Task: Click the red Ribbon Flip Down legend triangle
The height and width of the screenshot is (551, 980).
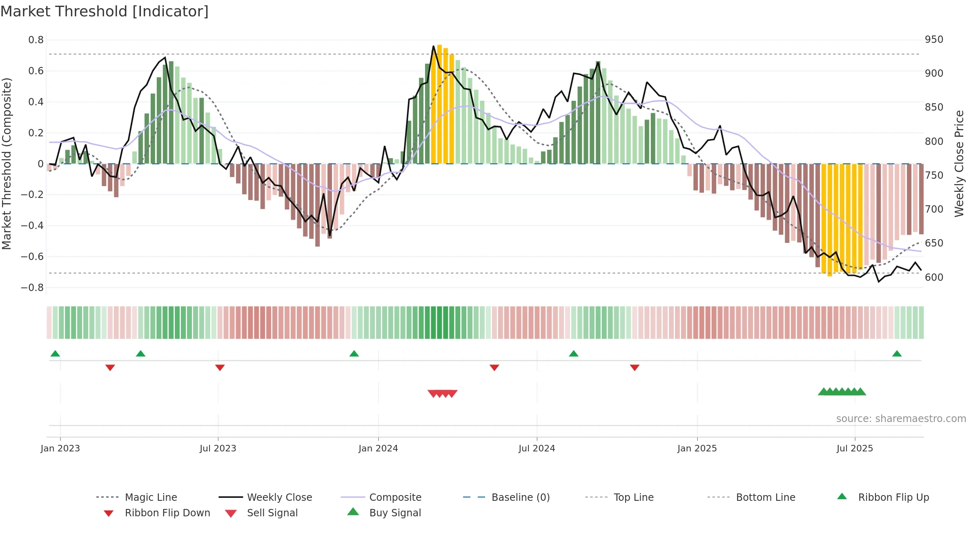Action: point(109,513)
